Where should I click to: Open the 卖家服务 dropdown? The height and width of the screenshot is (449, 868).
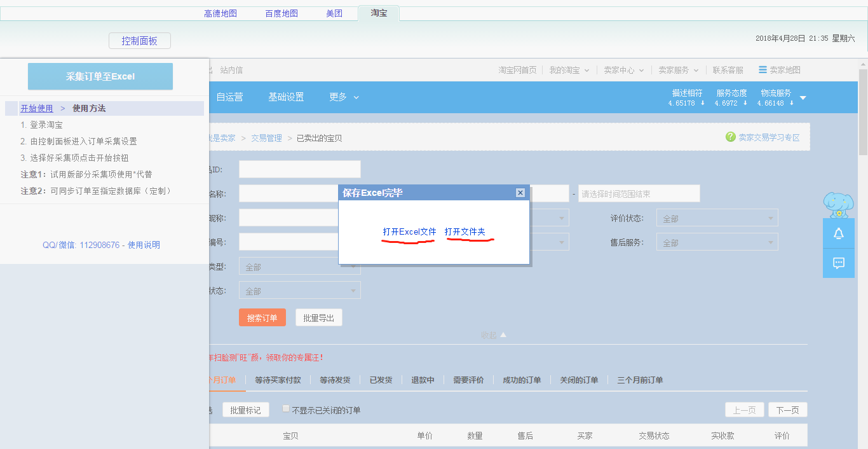pyautogui.click(x=679, y=70)
